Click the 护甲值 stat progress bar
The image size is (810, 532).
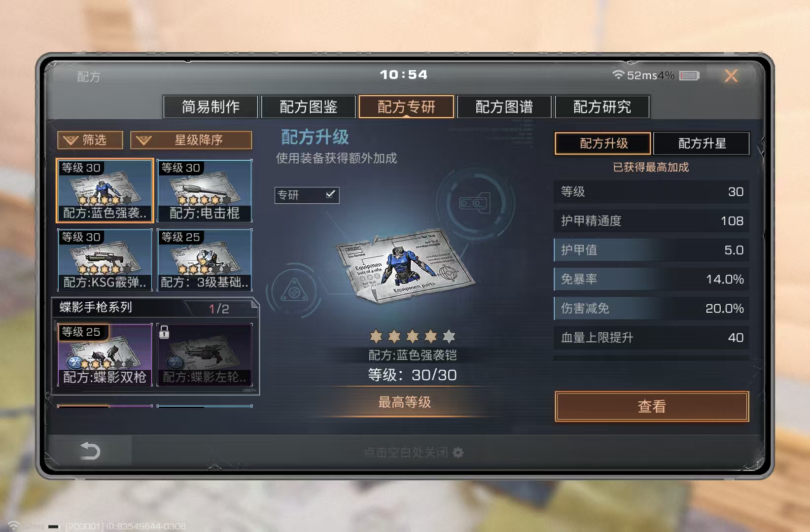pos(651,250)
